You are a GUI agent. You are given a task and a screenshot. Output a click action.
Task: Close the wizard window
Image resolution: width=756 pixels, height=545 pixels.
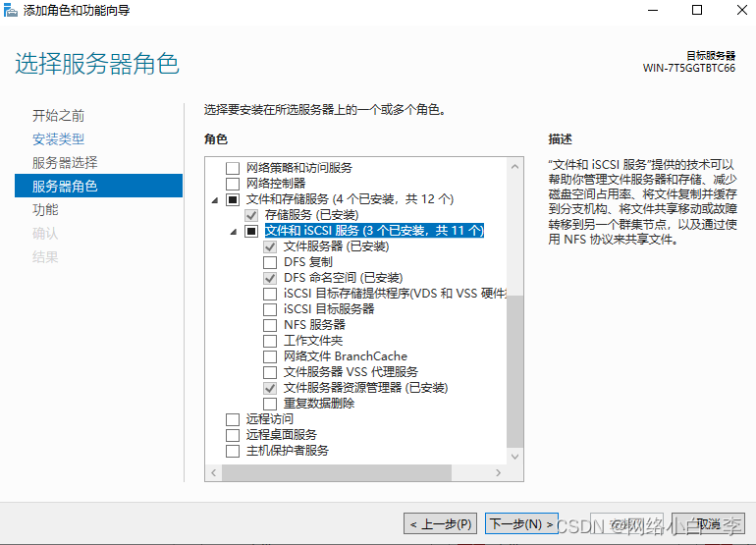742,10
